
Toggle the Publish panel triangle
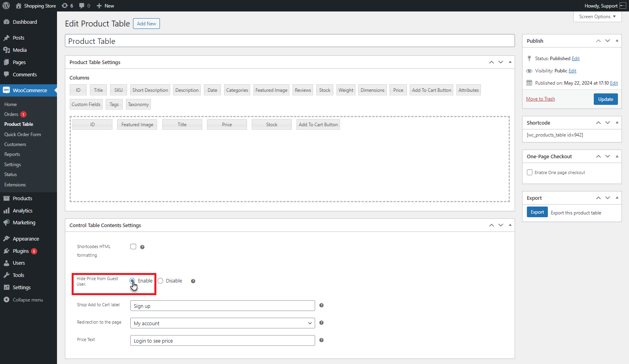tap(617, 41)
